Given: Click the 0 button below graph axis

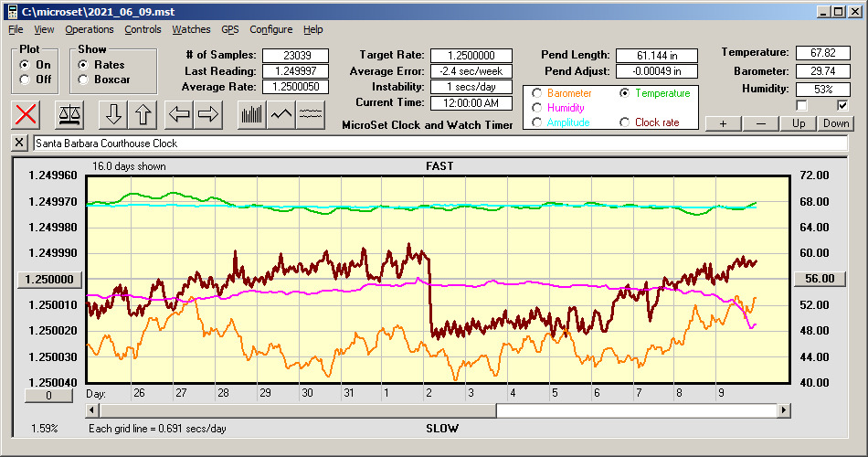Looking at the screenshot, I should point(48,396).
